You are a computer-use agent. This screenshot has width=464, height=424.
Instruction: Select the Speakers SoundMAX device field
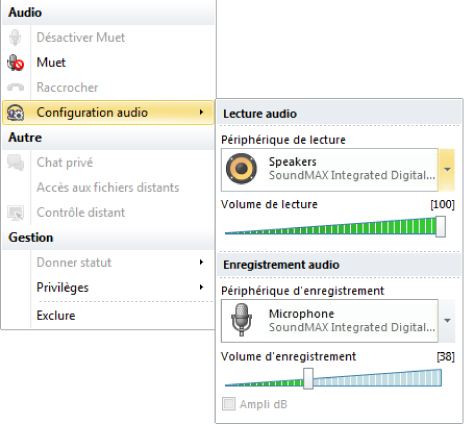tap(329, 170)
